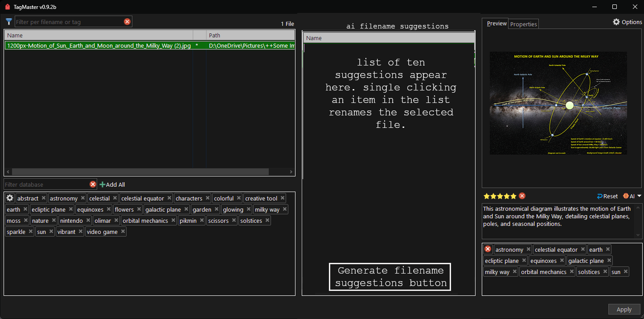The image size is (644, 319).
Task: Click the Options gear icon
Action: click(616, 22)
